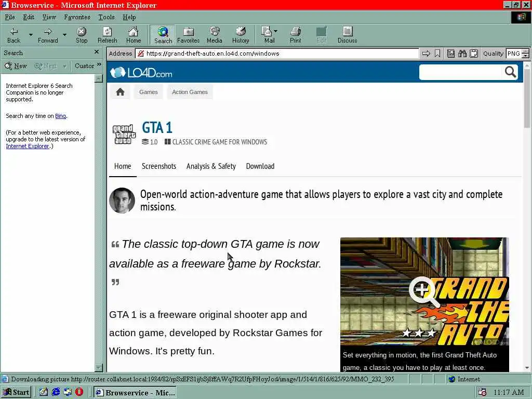Stop page loading with Stop button
Image resolution: width=532 pixels, height=399 pixels.
82,35
